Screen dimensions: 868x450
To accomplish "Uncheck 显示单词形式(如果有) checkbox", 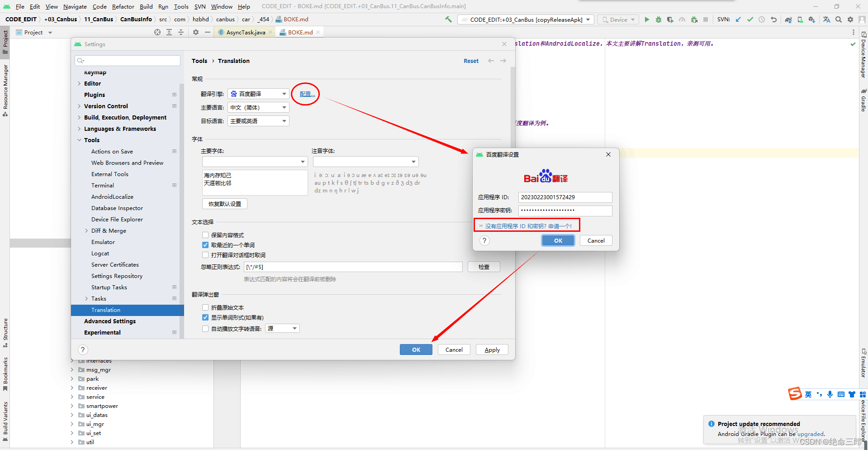I will (x=205, y=317).
